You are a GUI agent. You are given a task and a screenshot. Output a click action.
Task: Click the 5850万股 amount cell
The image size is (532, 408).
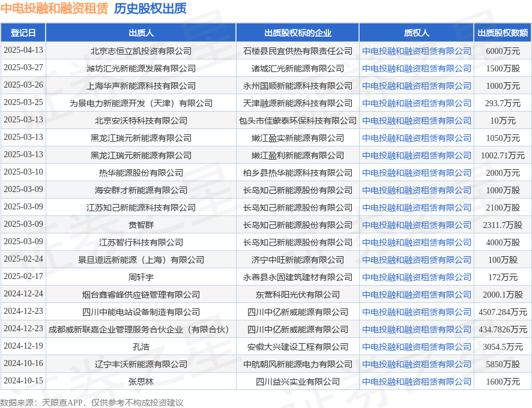(x=503, y=364)
